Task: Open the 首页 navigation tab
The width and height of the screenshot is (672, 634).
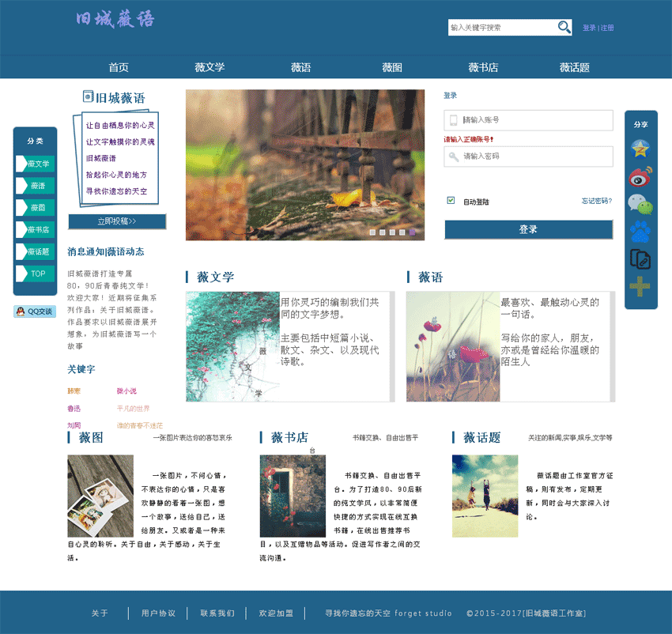Action: tap(119, 67)
